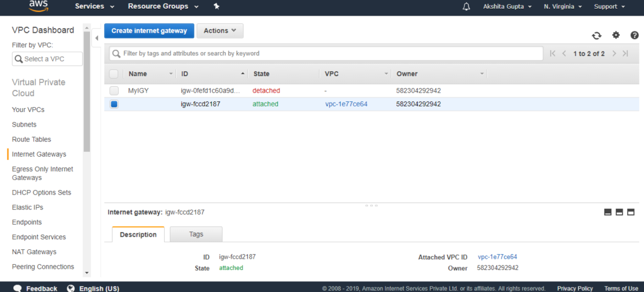The height and width of the screenshot is (292, 644).
Task: Open the help question mark icon
Action: [x=635, y=35]
